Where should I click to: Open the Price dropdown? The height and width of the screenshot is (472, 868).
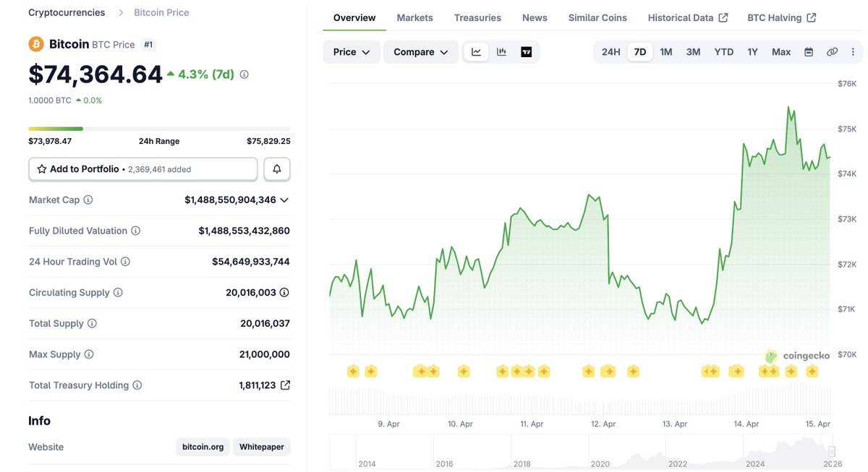point(352,52)
